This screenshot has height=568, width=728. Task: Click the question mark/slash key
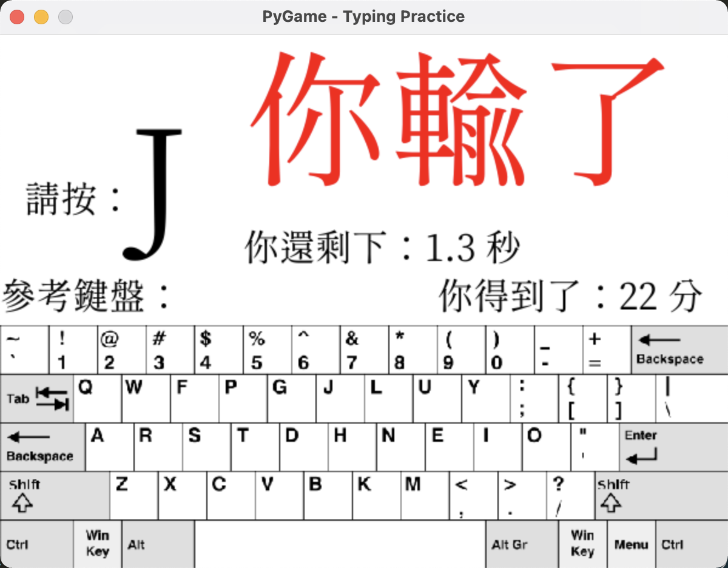tap(571, 496)
